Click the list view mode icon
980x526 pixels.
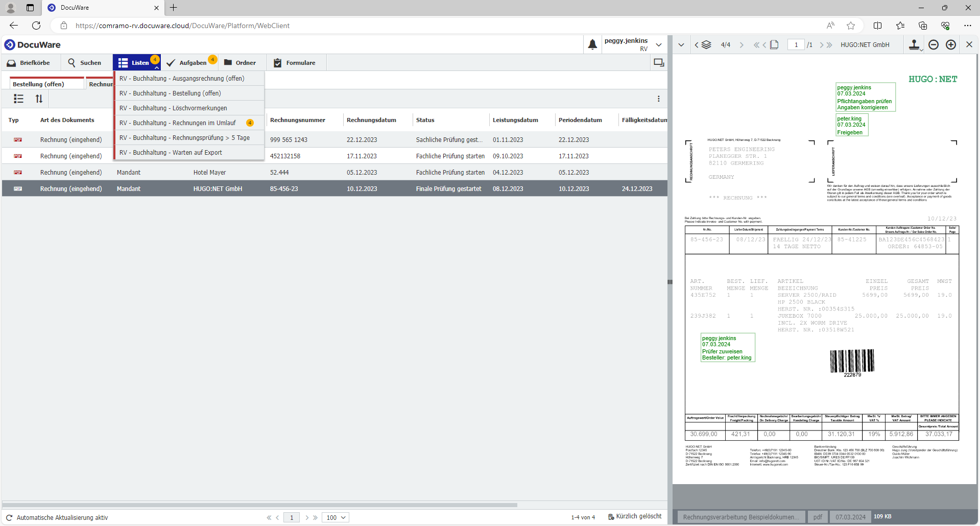coord(19,99)
